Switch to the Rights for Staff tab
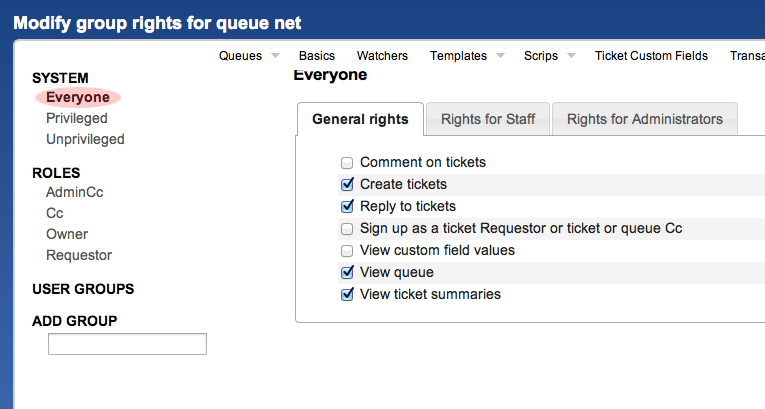The width and height of the screenshot is (765, 409). pos(488,119)
